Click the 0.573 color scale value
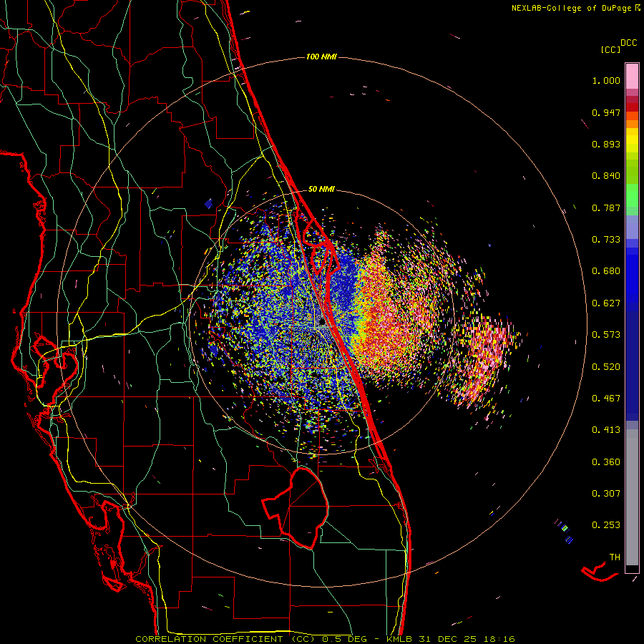 click(606, 335)
